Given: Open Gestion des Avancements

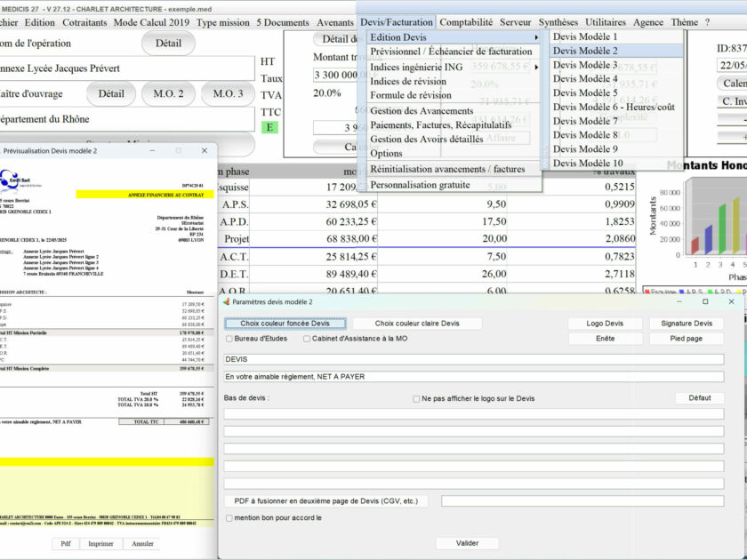Looking at the screenshot, I should tap(454, 111).
